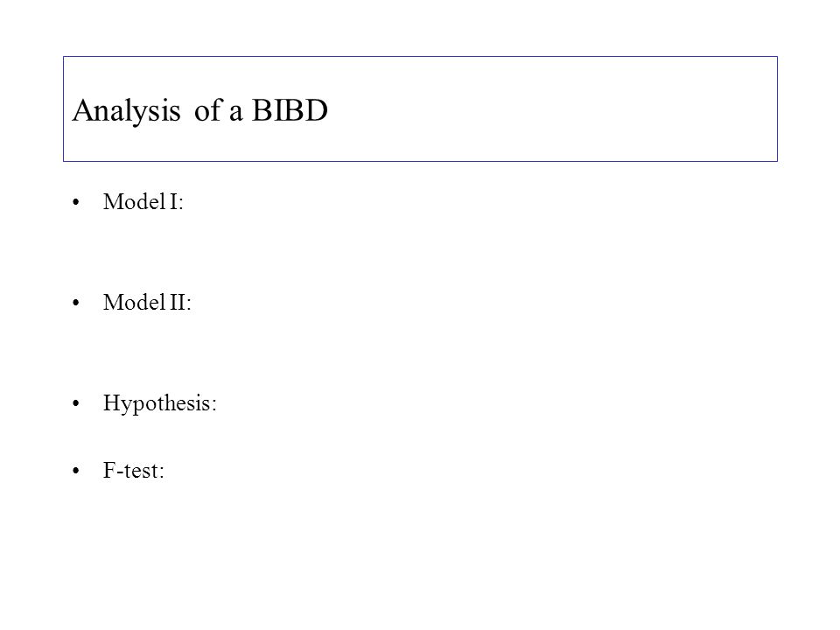Click the letter "a" in the title
The image size is (840, 630).
(235, 113)
